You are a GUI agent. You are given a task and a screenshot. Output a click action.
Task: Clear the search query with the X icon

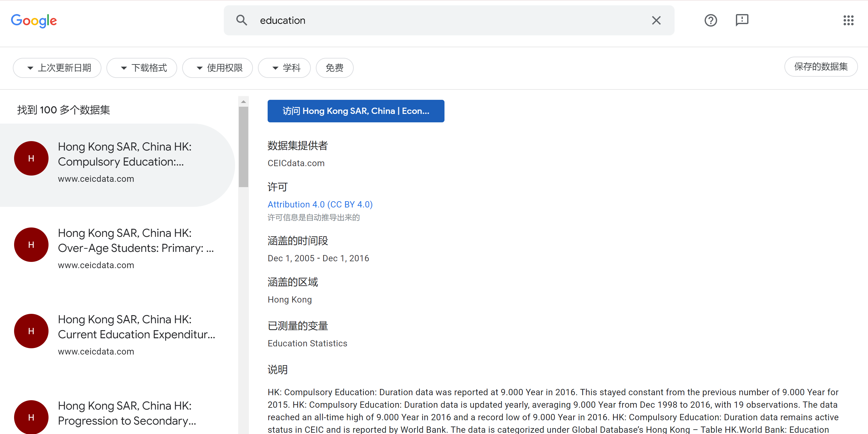click(656, 20)
